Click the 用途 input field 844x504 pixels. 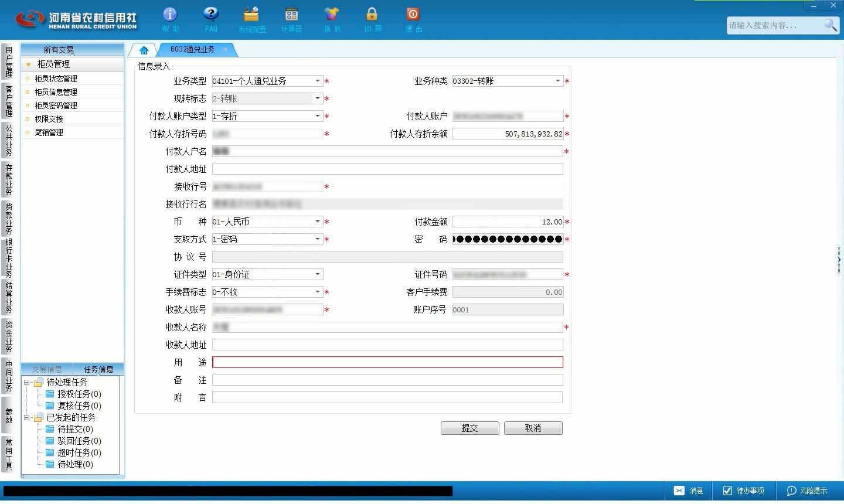[x=387, y=362]
